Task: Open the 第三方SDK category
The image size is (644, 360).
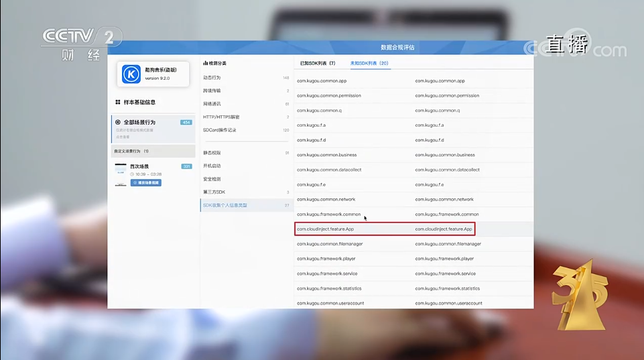Action: point(214,192)
